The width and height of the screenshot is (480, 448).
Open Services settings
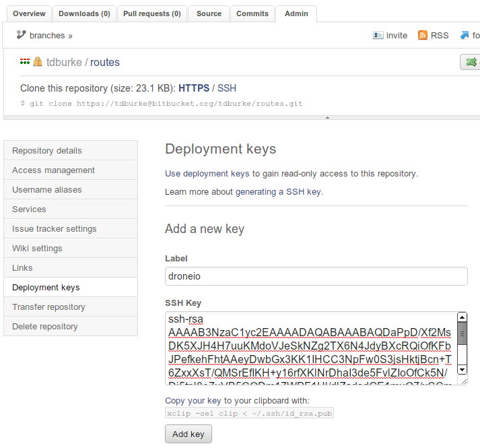[x=71, y=210]
